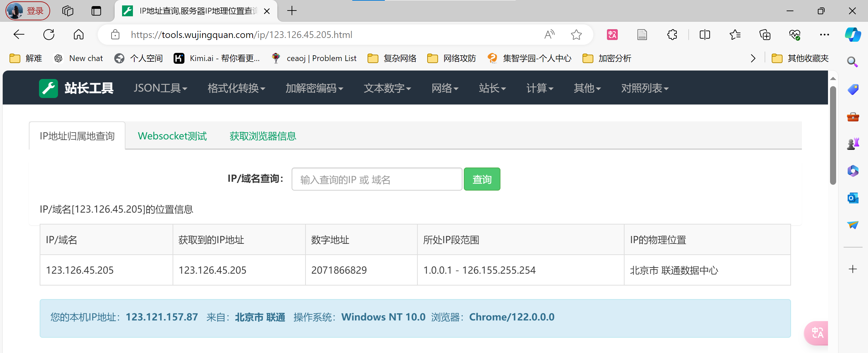Open the pink translate extension icon
This screenshot has height=353, width=868.
coord(612,35)
